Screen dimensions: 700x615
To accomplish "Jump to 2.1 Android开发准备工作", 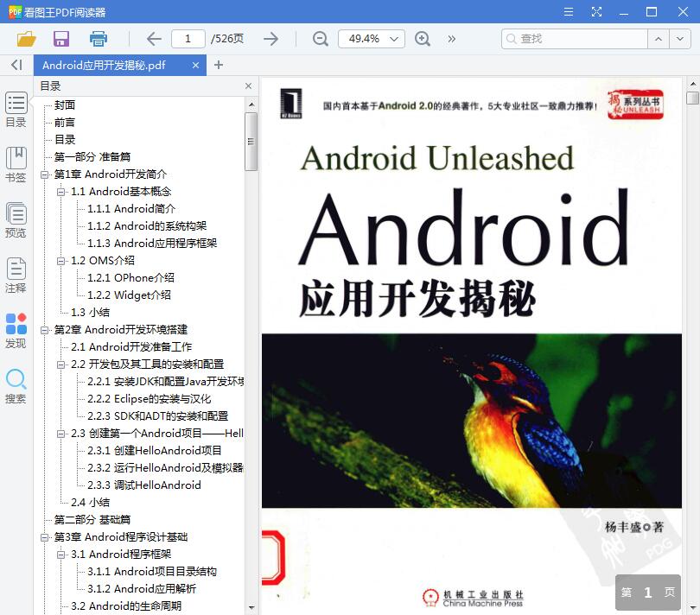I will [131, 346].
